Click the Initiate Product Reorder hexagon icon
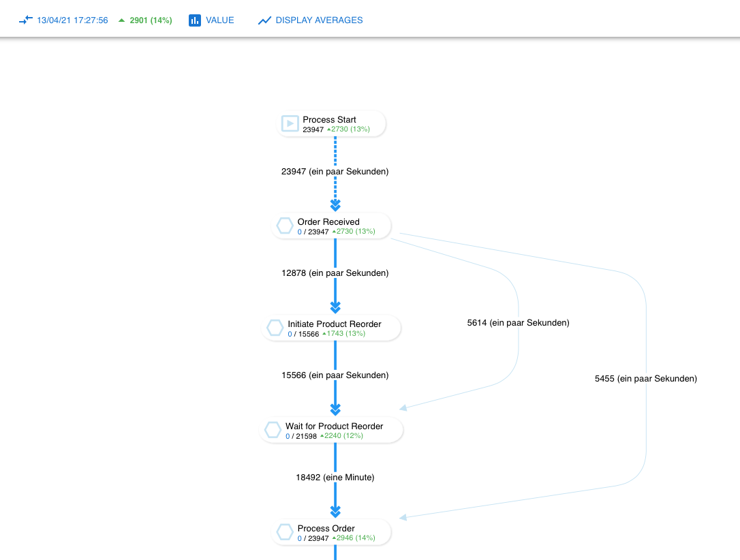740x560 pixels. pos(275,328)
